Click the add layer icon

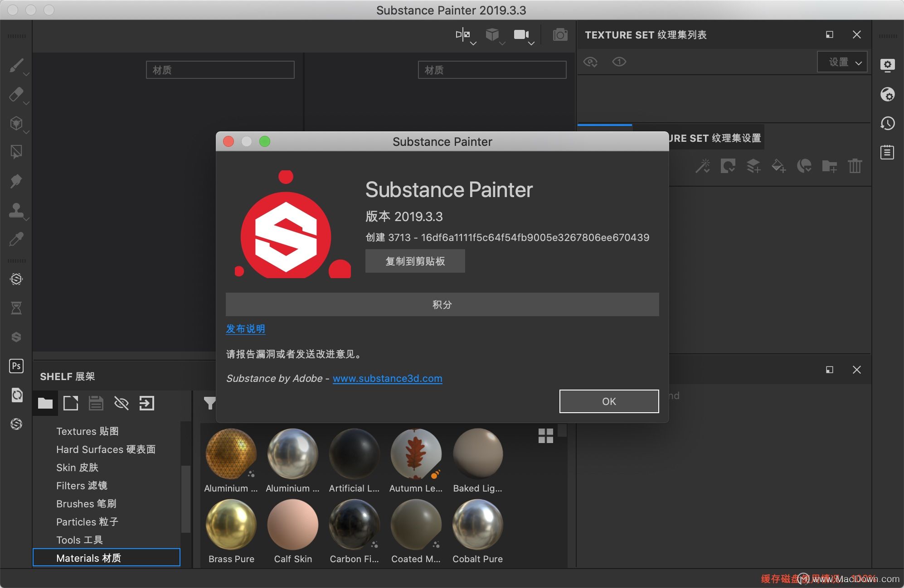pos(753,166)
